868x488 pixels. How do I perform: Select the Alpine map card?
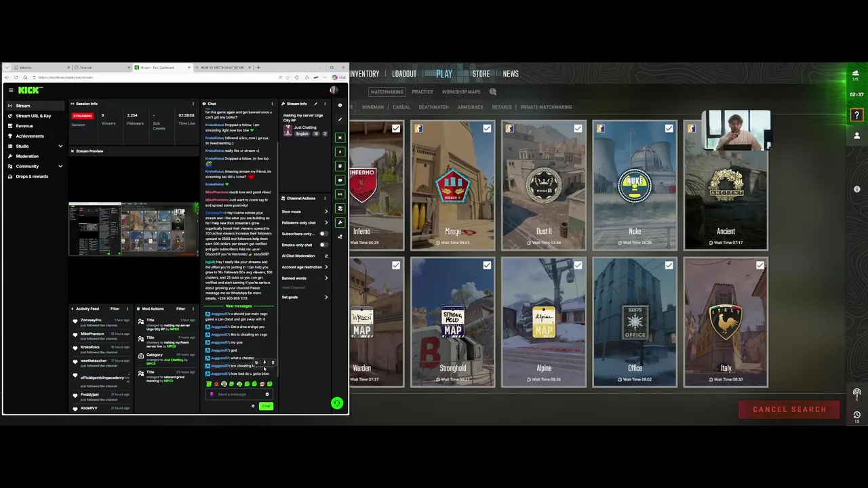544,322
